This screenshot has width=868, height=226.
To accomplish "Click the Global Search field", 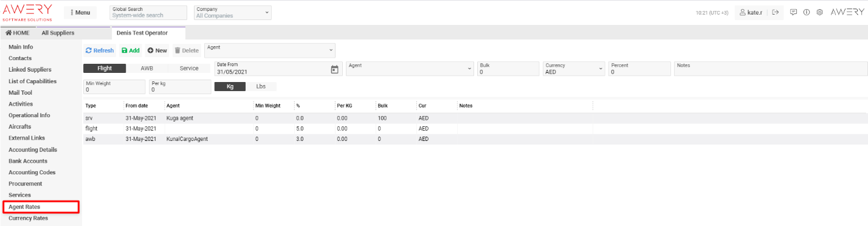I will pos(148,13).
